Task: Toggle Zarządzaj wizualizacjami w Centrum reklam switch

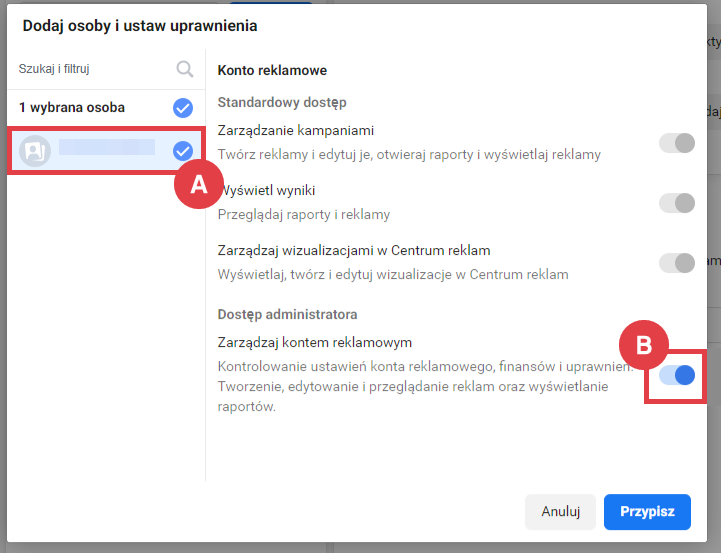Action: pos(677,263)
